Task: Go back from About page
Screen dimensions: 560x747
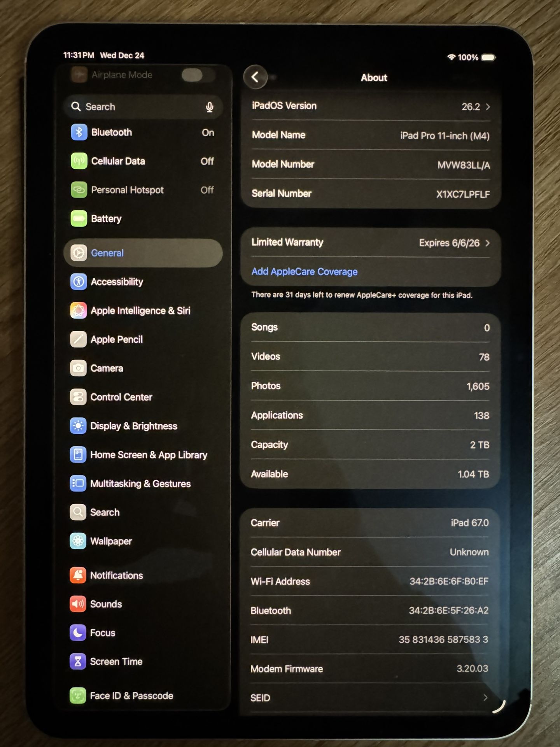Action: (255, 77)
